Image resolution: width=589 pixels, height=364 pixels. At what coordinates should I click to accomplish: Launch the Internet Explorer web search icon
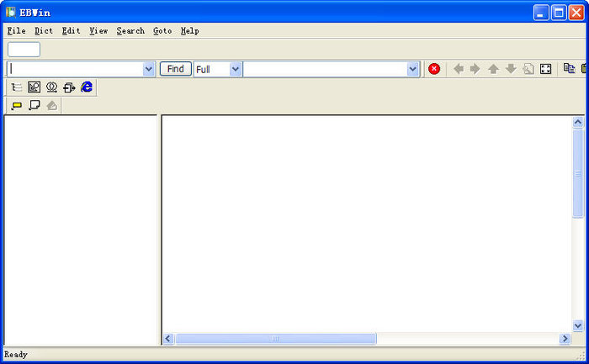(x=87, y=87)
